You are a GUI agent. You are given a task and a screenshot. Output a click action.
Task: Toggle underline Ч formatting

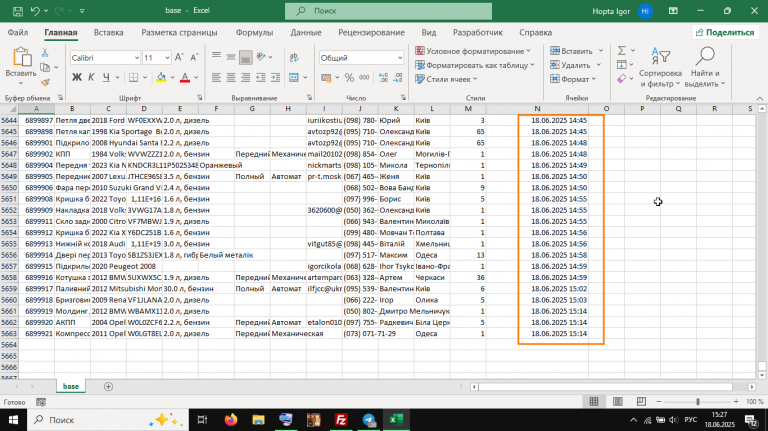click(106, 77)
